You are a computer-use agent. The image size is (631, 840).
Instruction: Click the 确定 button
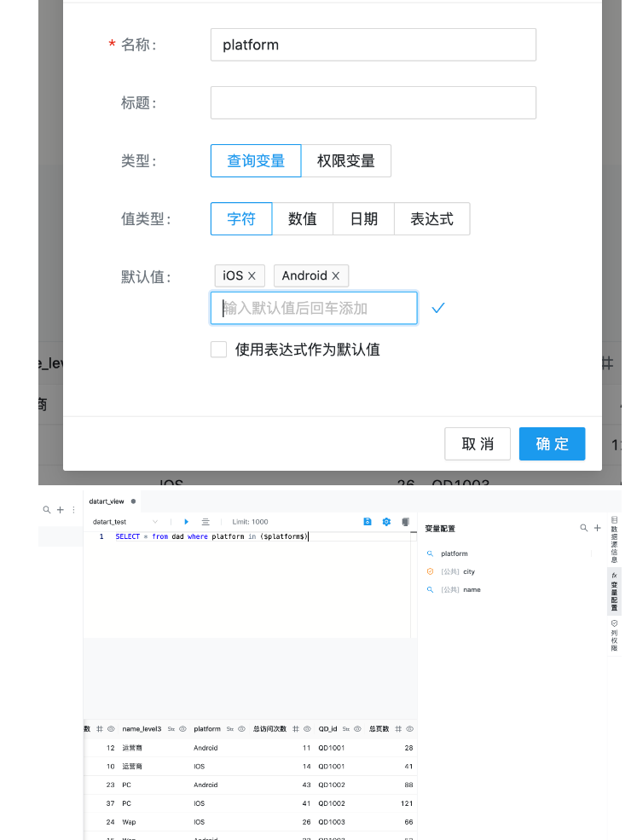(x=552, y=443)
